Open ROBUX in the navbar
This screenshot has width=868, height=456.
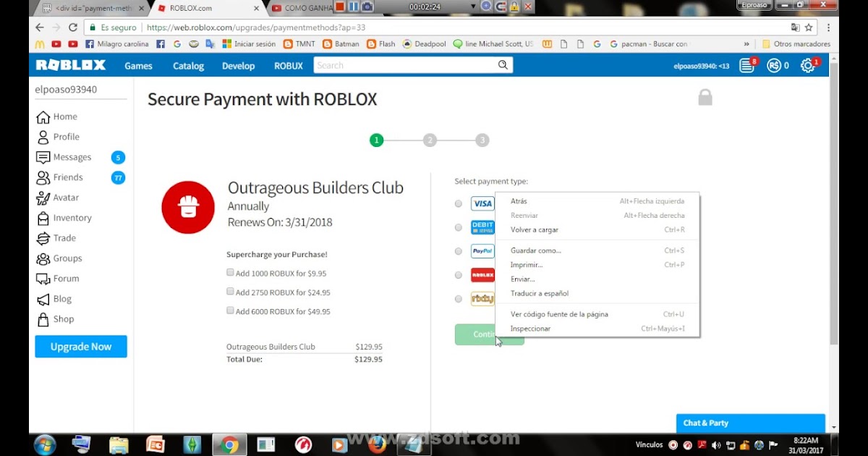coord(289,66)
